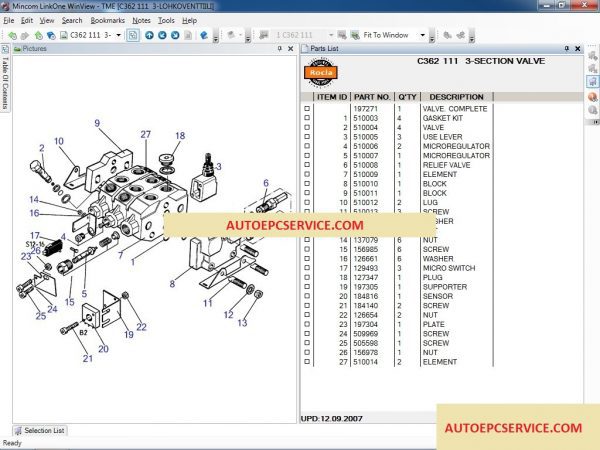Click the ITEM ID column header
Viewport: 600px width, 450px height.
(332, 97)
